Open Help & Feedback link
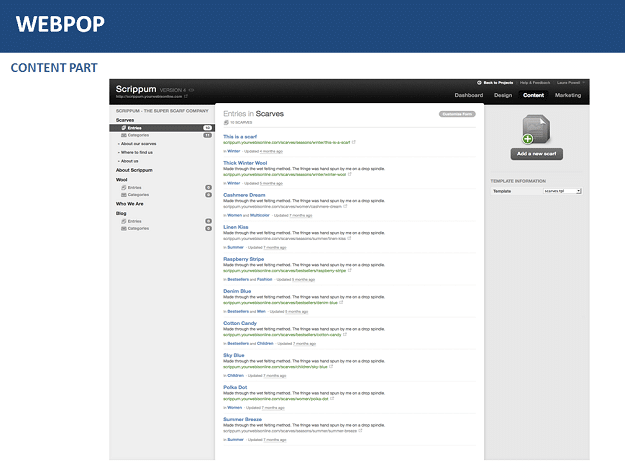The width and height of the screenshot is (625, 467). 535,82
